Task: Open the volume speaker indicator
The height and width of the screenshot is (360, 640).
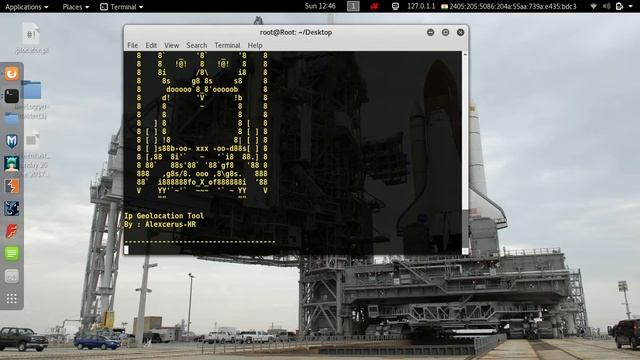Action: pyautogui.click(x=607, y=7)
